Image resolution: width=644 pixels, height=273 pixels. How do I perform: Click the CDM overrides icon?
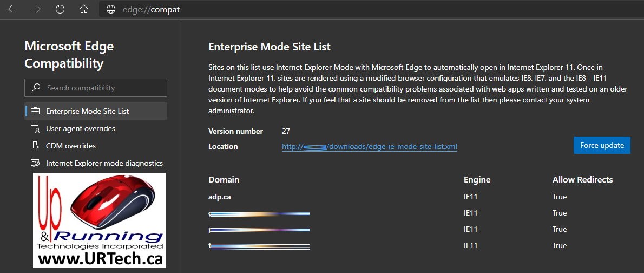[x=35, y=146]
